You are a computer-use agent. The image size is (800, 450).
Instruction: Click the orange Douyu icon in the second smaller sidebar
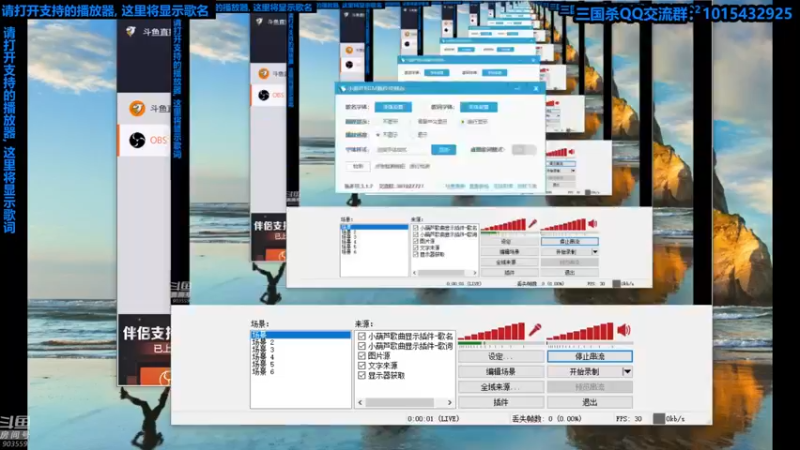(263, 73)
